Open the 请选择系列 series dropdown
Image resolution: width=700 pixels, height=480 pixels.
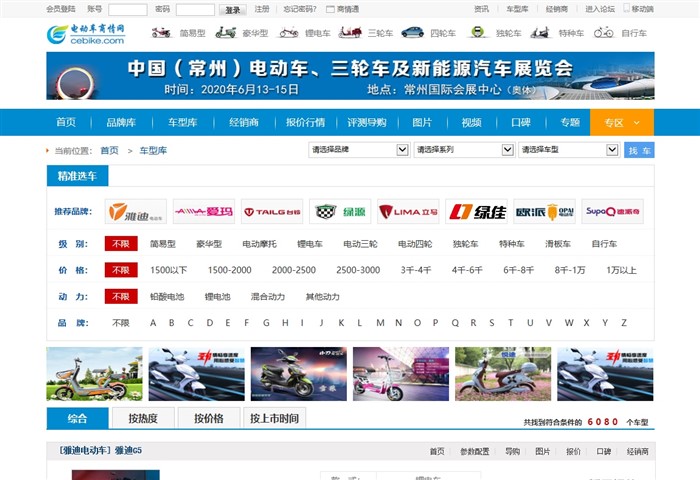464,150
